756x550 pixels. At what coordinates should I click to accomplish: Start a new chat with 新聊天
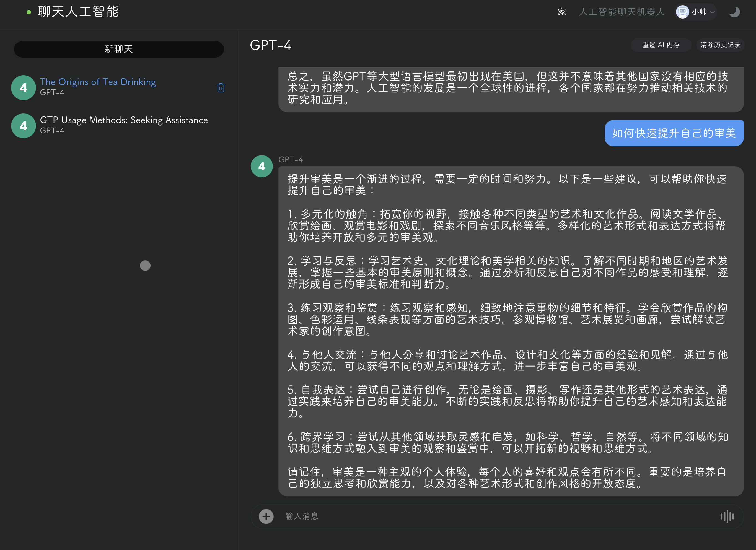[119, 49]
